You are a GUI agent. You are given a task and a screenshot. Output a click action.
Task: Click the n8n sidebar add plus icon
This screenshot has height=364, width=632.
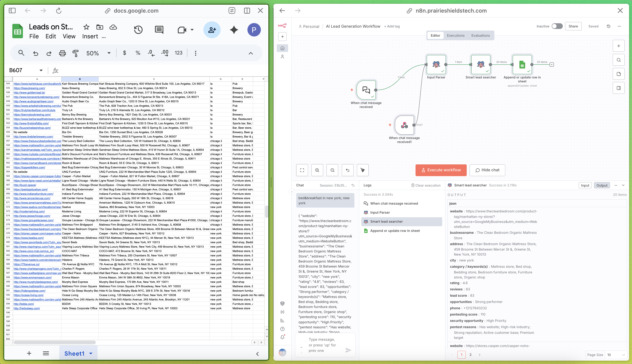point(282,37)
